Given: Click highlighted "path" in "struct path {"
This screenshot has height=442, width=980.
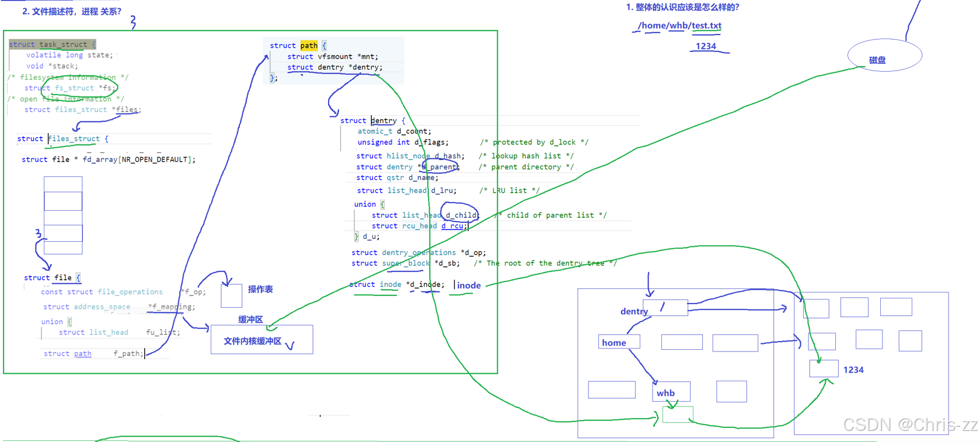Looking at the screenshot, I should [309, 46].
